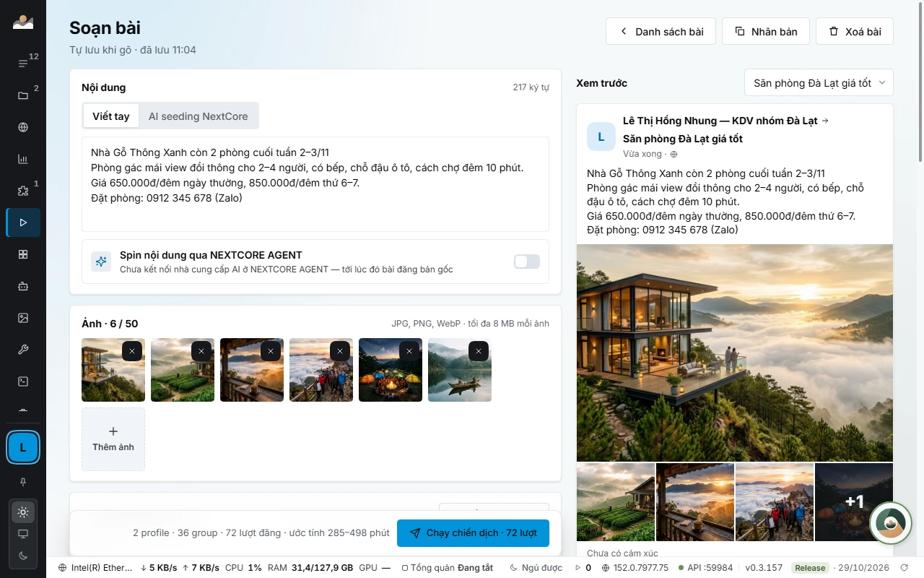Open the wrench tools sidebar icon
Image resolution: width=924 pixels, height=578 pixels.
(x=23, y=350)
